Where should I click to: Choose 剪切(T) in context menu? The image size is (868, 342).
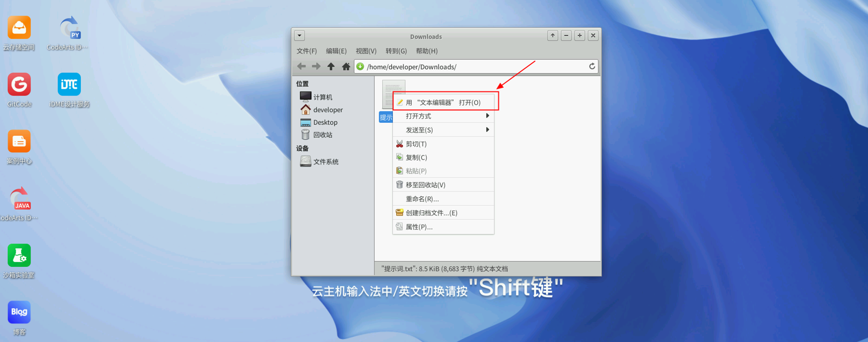[x=443, y=144]
